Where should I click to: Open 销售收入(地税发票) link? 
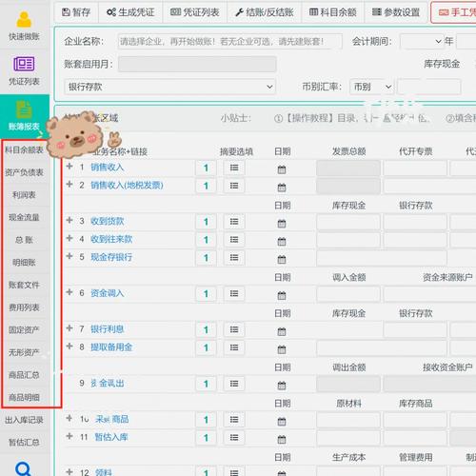[x=127, y=186]
